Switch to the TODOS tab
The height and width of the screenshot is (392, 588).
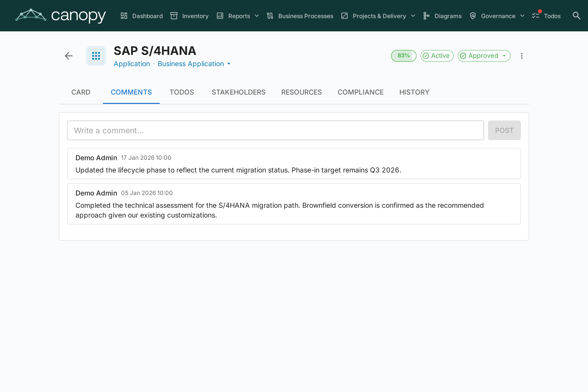(x=182, y=92)
